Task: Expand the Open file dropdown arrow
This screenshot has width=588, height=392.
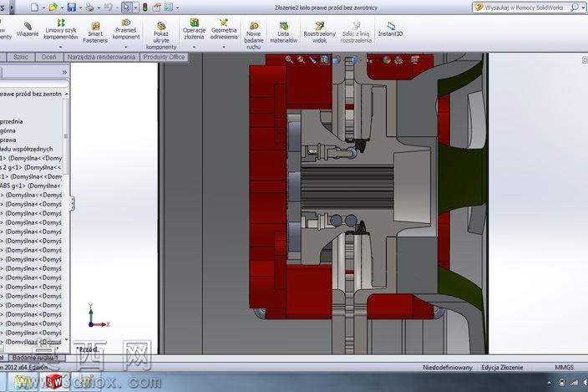Action: pos(62,8)
